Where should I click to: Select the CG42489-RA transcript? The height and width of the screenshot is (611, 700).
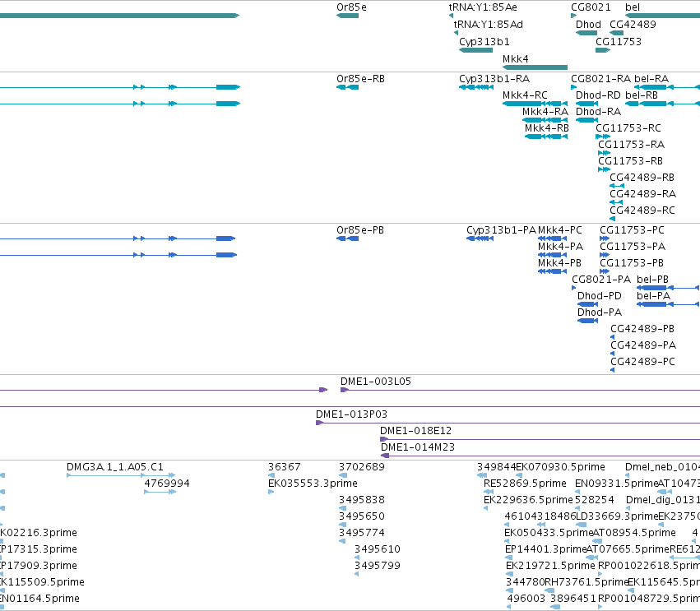643,195
